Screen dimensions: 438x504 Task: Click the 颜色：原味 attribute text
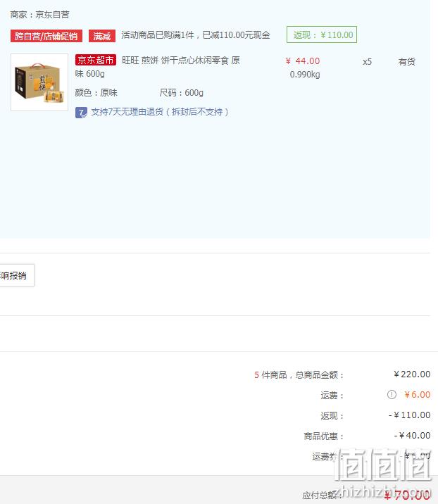[96, 93]
